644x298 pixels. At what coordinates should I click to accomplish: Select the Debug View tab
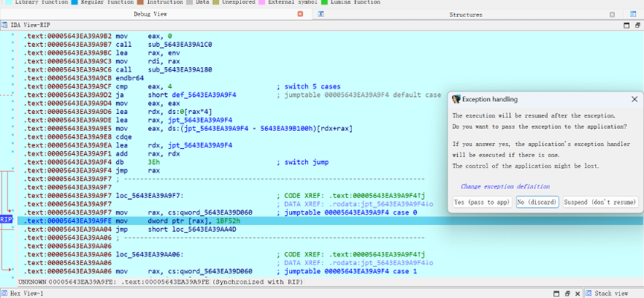(150, 14)
